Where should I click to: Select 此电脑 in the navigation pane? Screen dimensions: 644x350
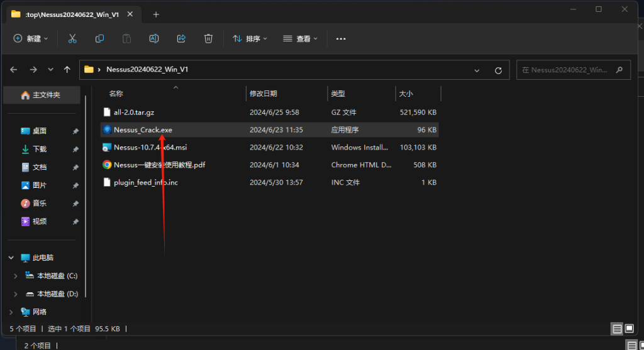(x=43, y=258)
